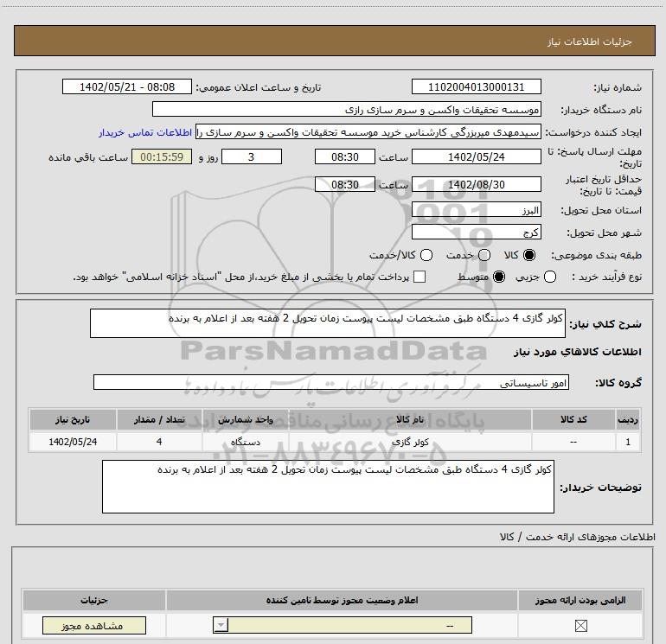Viewport: 666px width, 644px height.
Task: Click the دستگاه unit cell
Action: coord(246,442)
